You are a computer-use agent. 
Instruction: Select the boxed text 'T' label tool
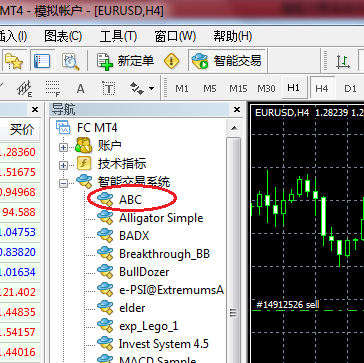point(108,89)
